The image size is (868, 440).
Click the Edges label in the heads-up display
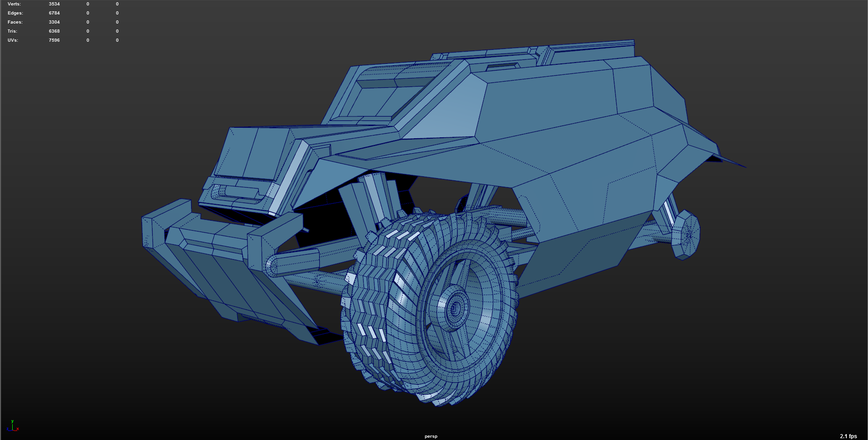[15, 13]
